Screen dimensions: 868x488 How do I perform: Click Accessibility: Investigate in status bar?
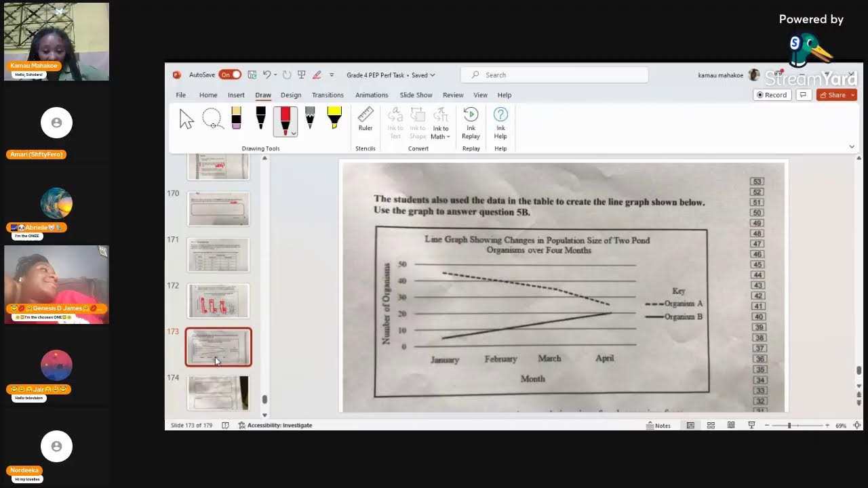[275, 426]
